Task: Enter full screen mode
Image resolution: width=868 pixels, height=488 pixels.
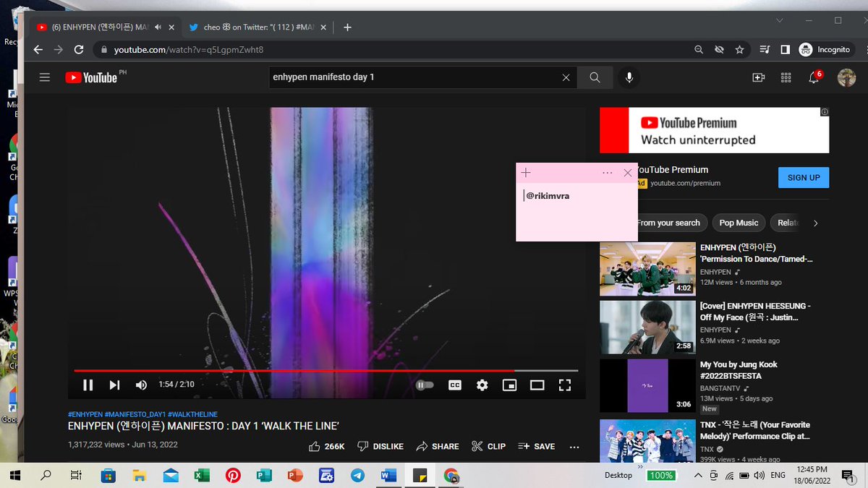Action: point(564,385)
